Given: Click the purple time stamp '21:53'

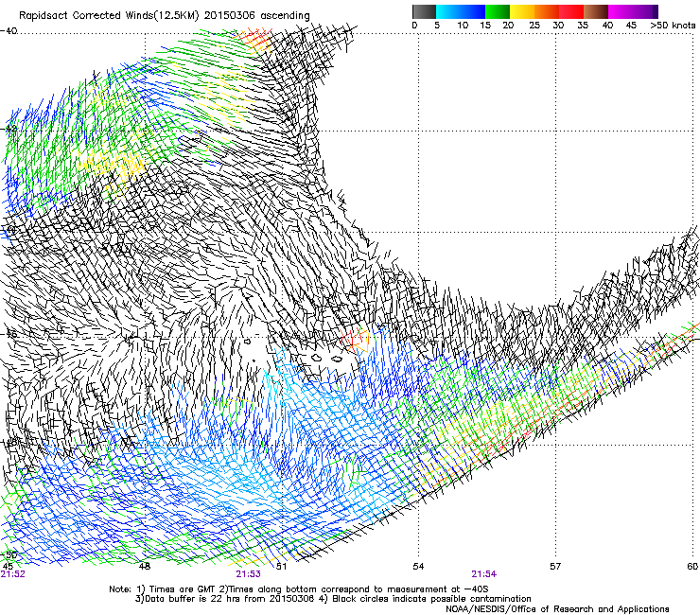Looking at the screenshot, I should click(248, 574).
